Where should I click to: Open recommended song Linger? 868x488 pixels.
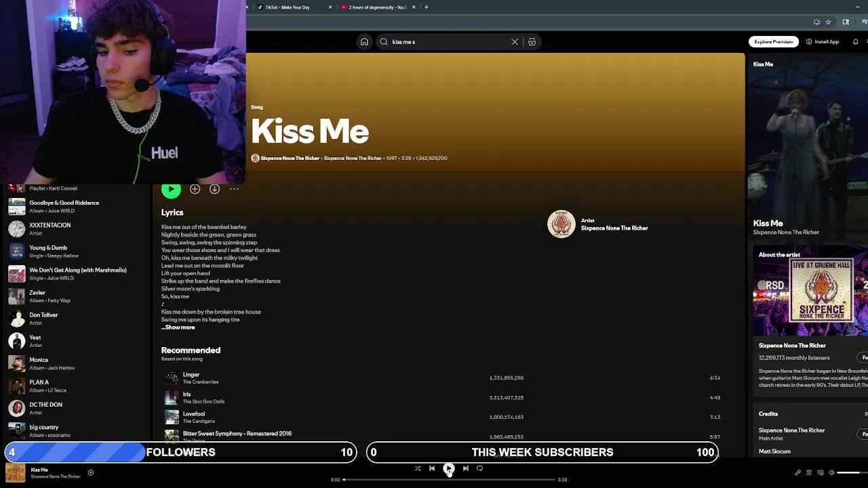[191, 375]
